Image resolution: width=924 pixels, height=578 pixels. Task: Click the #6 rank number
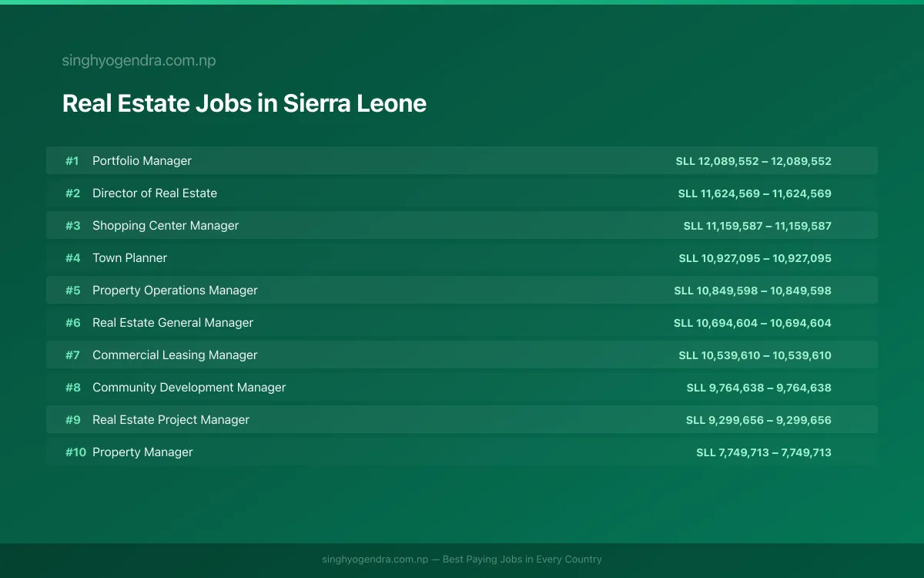(72, 323)
